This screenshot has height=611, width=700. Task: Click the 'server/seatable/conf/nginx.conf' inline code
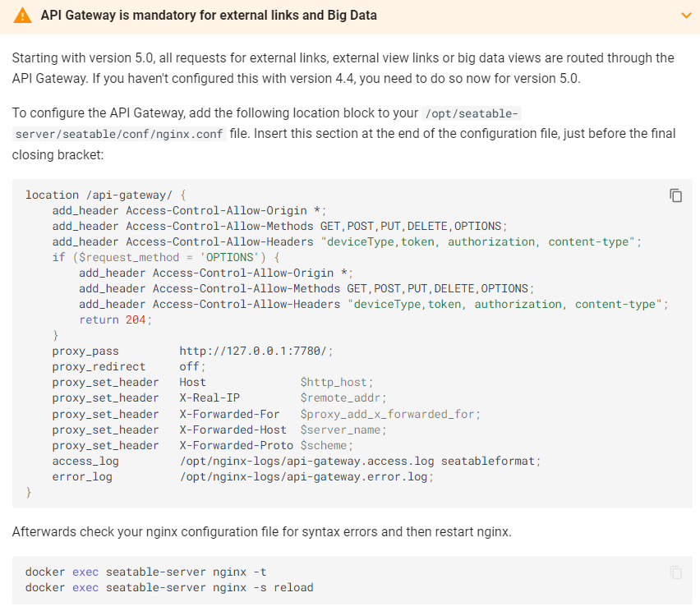[x=119, y=134]
